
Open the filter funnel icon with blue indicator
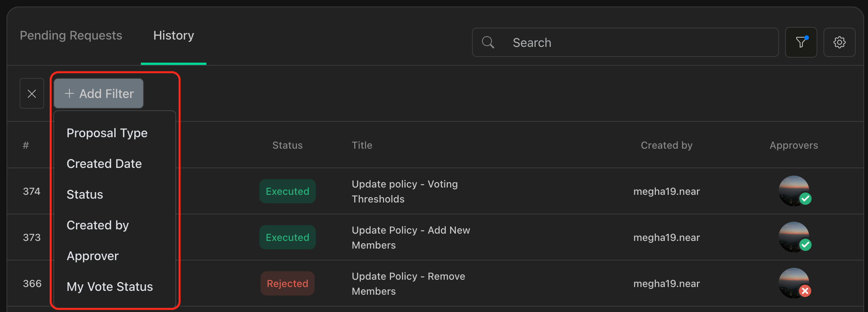pyautogui.click(x=801, y=42)
